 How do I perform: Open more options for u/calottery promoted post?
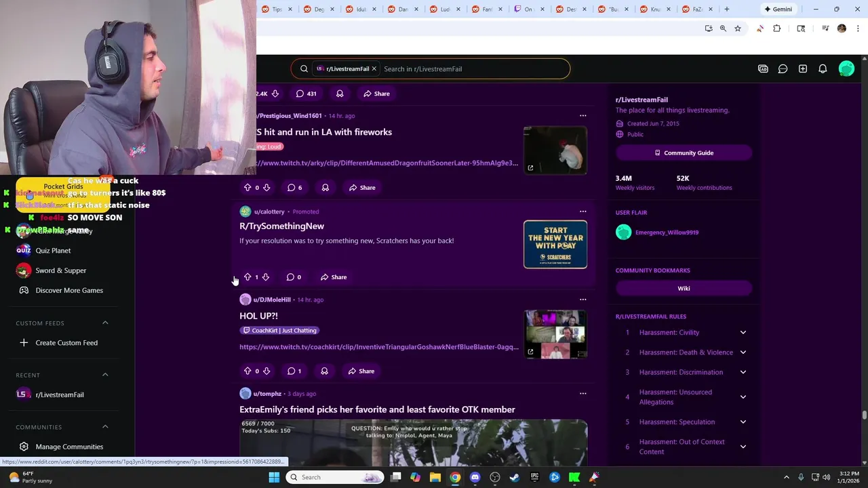click(583, 211)
